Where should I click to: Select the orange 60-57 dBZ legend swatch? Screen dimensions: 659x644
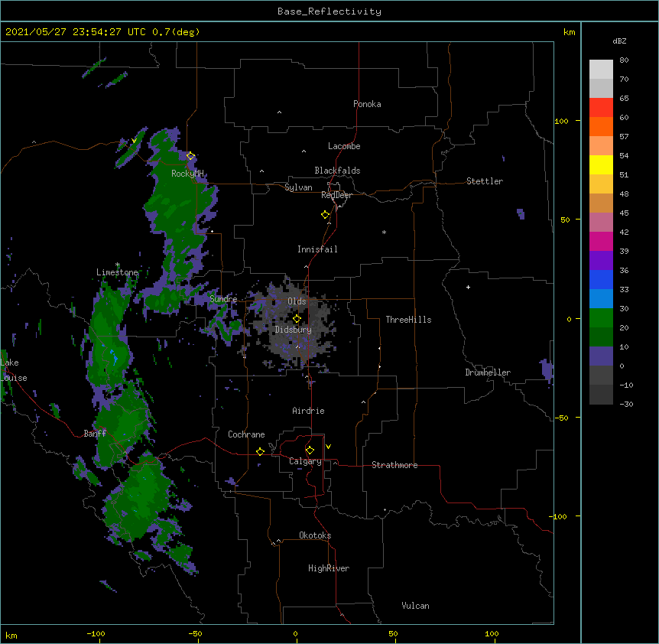tap(601, 126)
